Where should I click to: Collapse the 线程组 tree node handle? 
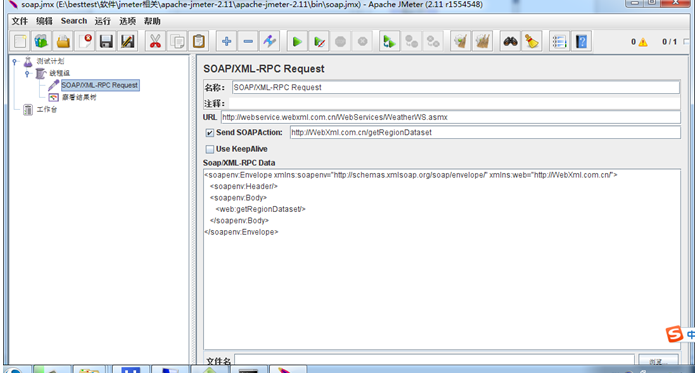[x=27, y=73]
